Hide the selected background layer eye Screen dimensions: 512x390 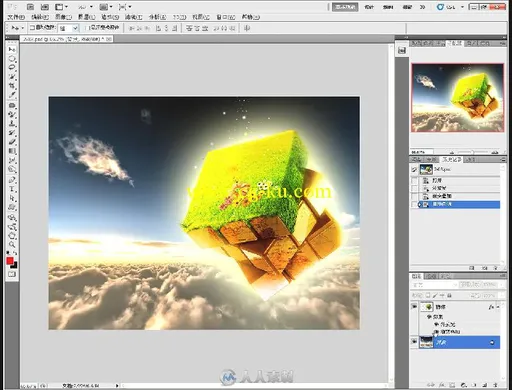414,342
